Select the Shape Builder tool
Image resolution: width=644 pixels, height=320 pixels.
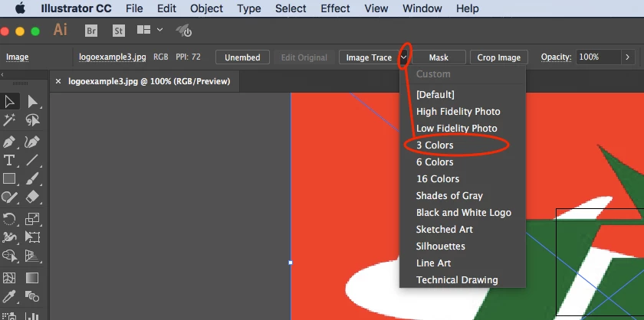click(x=9, y=256)
